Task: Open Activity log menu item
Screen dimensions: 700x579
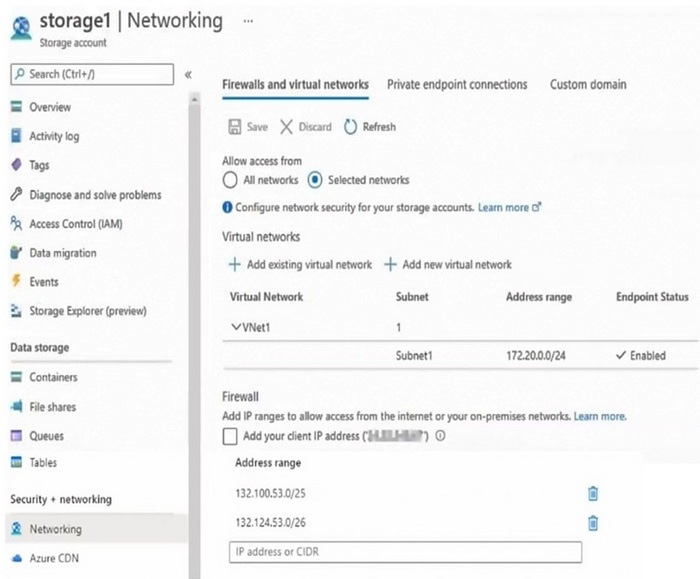Action: pyautogui.click(x=54, y=136)
